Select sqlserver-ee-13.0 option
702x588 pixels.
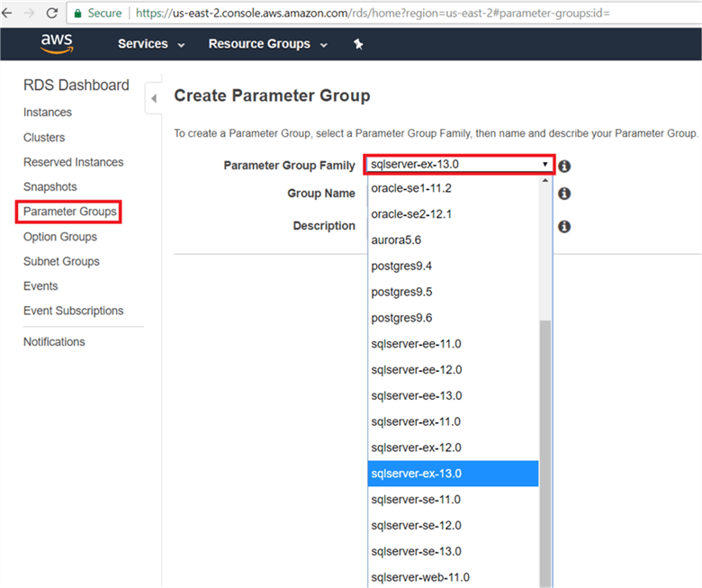[x=453, y=396]
